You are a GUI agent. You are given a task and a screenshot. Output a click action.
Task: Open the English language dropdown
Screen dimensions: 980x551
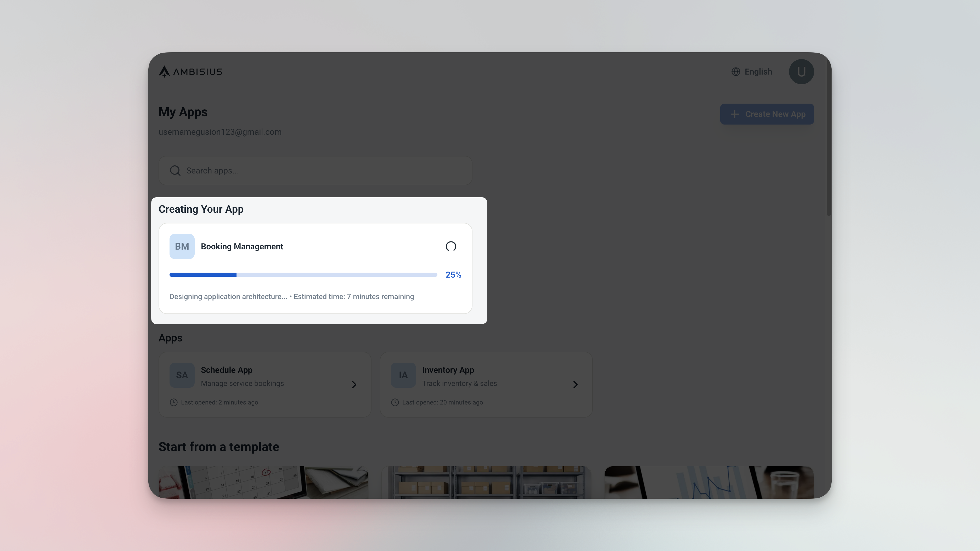coord(752,72)
